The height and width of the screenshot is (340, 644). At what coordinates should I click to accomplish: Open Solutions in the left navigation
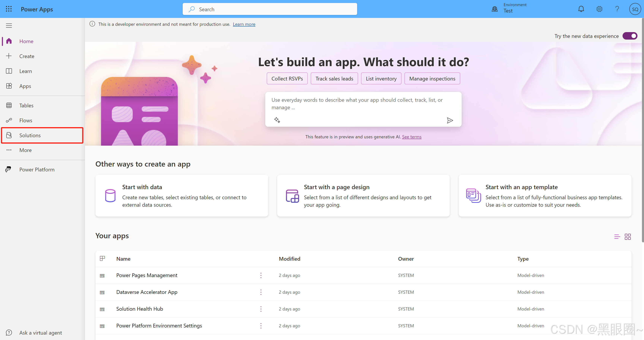click(30, 135)
